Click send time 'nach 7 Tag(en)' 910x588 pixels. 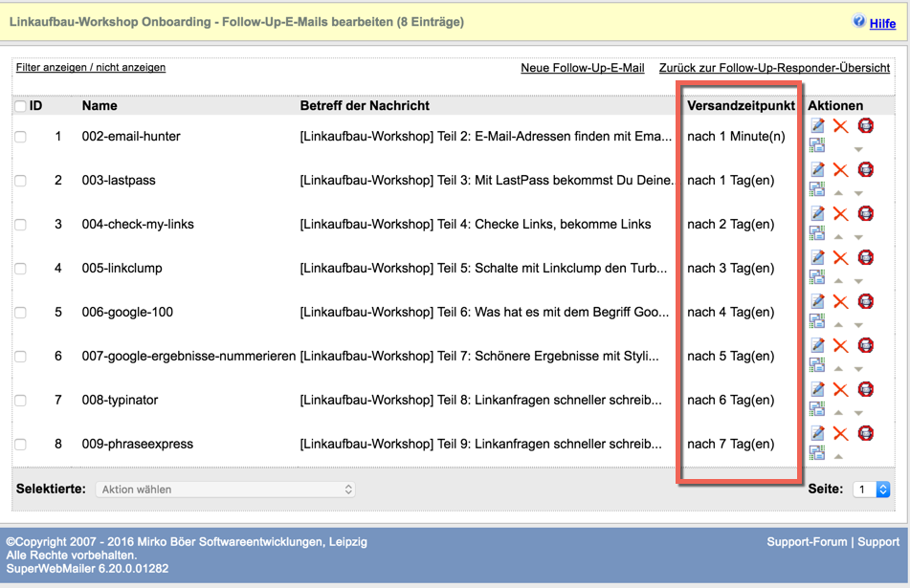pos(731,445)
